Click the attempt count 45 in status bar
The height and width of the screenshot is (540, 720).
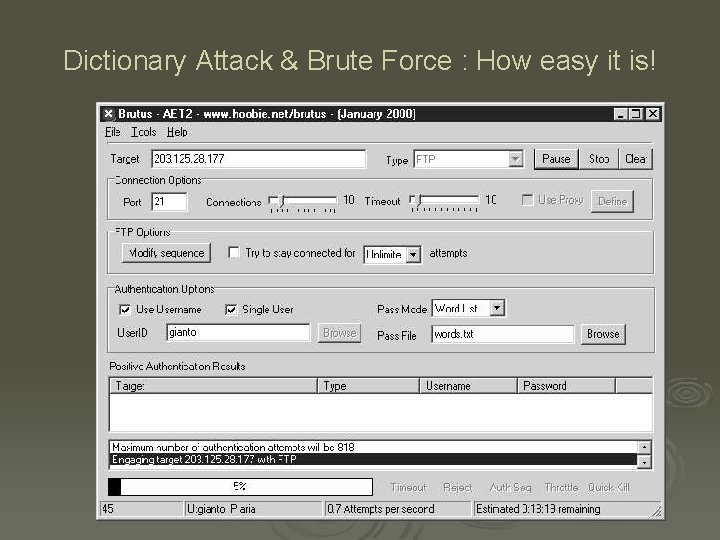[141, 509]
